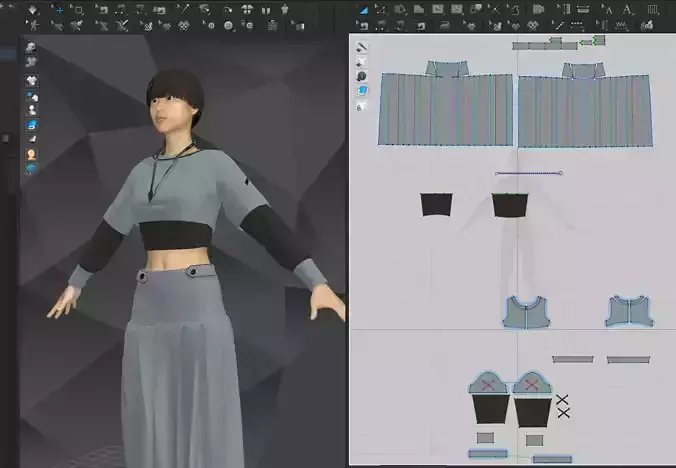The width and height of the screenshot is (676, 468).
Task: Select the green-edged tab pattern beside the top waistband strip
Action: coord(599,41)
